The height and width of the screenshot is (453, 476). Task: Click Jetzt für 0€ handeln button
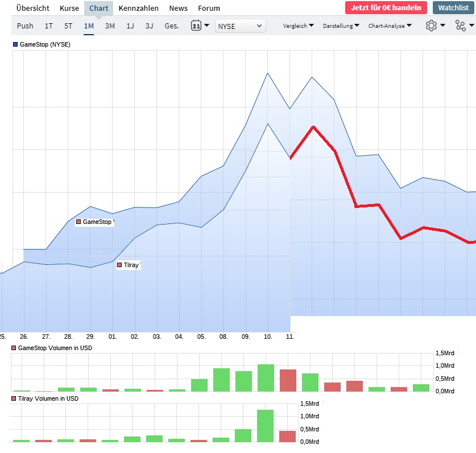(386, 7)
